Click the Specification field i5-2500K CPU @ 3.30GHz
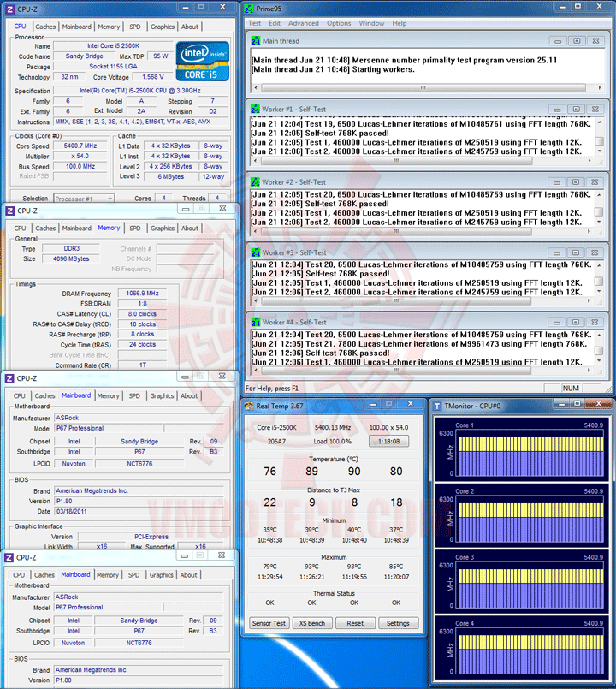Image resolution: width=616 pixels, height=689 pixels. pyautogui.click(x=140, y=91)
